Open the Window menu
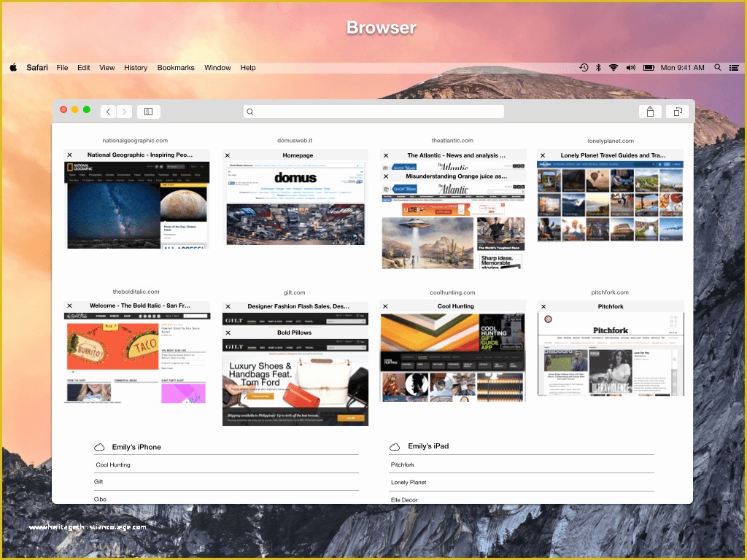Viewport: 747px width, 560px height. 217,68
